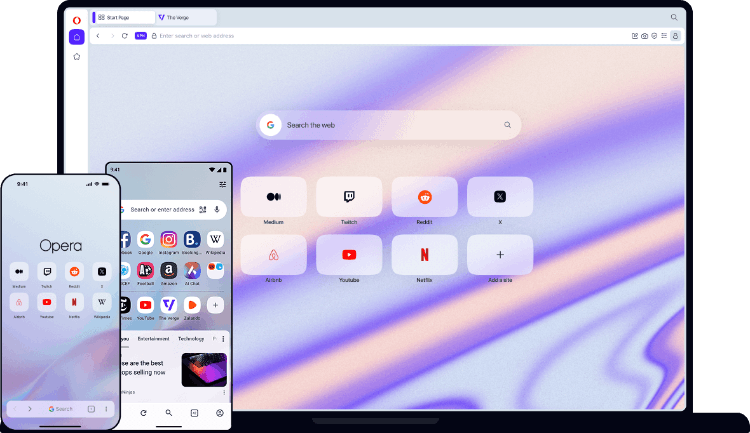Switch to The Verge tab
Screen dimensions: 750x433
coord(185,18)
